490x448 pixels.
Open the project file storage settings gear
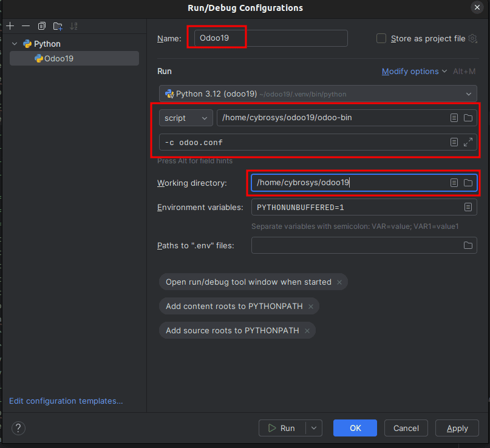(472, 38)
